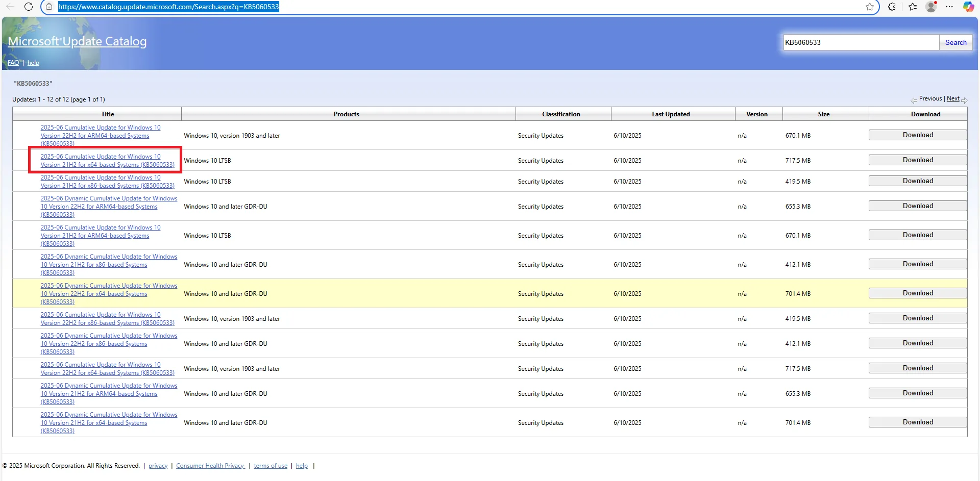Viewport: 980px width, 481px height.
Task: Open the browser Extensions puzzle icon
Action: click(x=892, y=7)
